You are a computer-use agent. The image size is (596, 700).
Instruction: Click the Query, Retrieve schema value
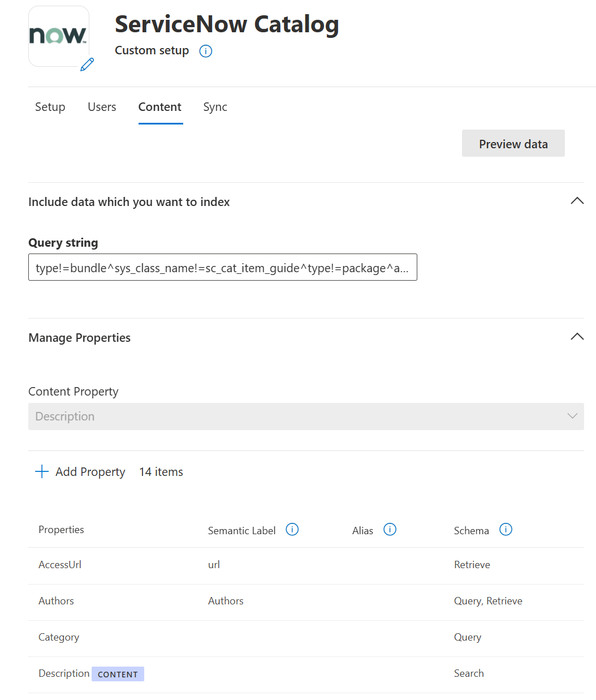coord(488,601)
